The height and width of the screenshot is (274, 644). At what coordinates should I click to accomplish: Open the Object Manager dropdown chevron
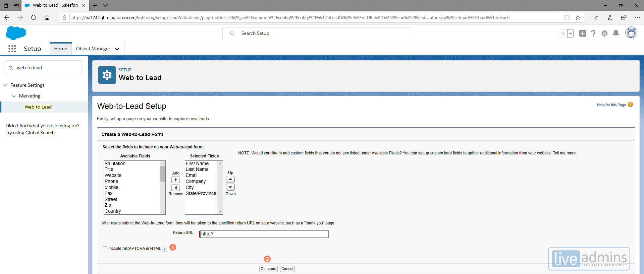coord(117,49)
